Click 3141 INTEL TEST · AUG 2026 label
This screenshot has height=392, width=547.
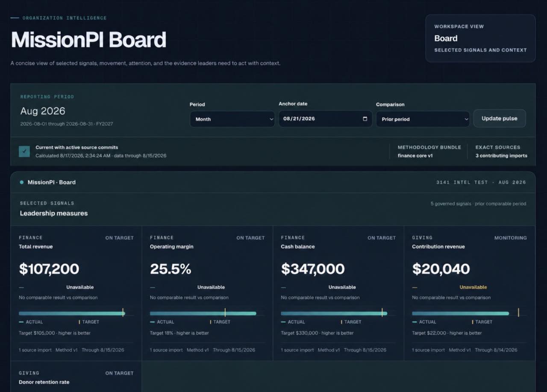pyautogui.click(x=481, y=182)
